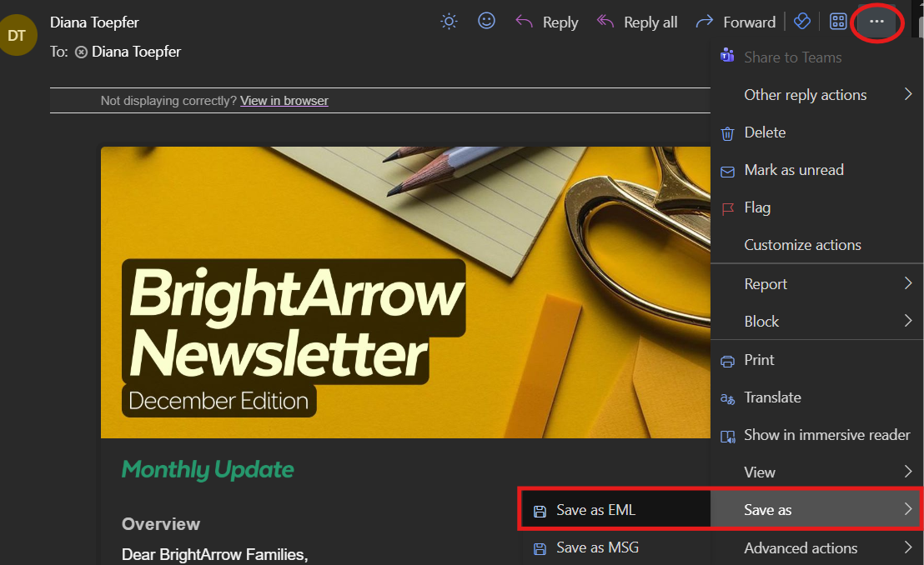The image size is (924, 565).
Task: Click the recipient status icon before Diana Toepfer
Action: pyautogui.click(x=82, y=52)
